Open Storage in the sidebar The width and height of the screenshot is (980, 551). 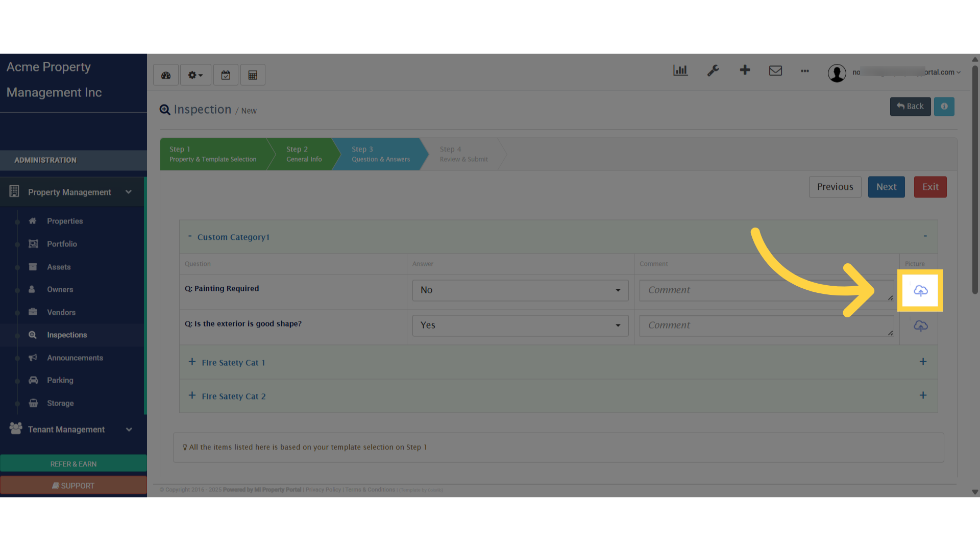(x=60, y=403)
